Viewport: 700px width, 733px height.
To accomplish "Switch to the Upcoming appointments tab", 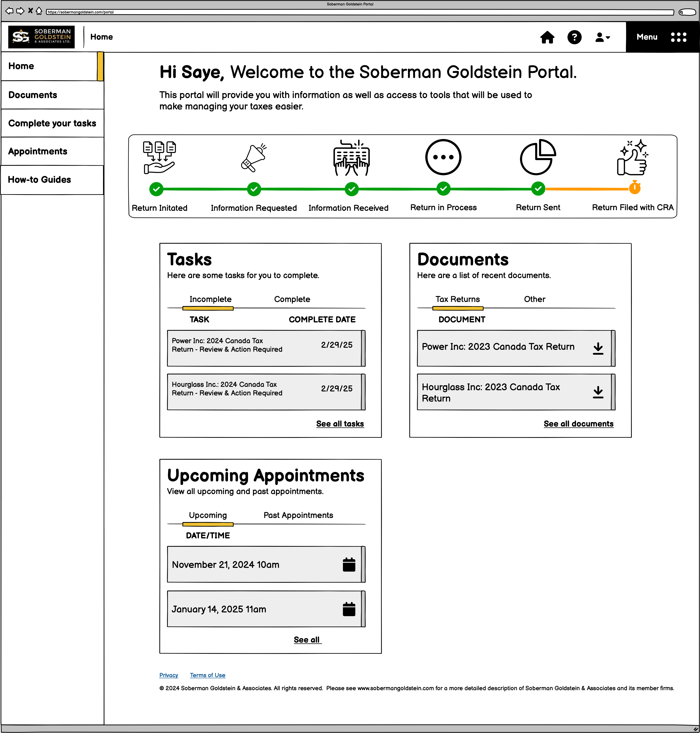I will point(208,515).
